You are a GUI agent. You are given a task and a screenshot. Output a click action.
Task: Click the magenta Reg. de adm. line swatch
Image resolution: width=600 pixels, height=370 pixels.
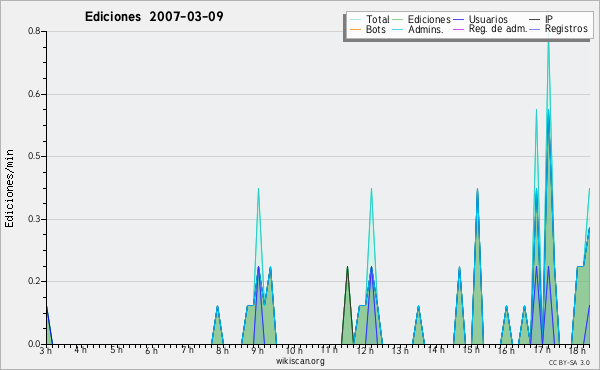point(458,29)
